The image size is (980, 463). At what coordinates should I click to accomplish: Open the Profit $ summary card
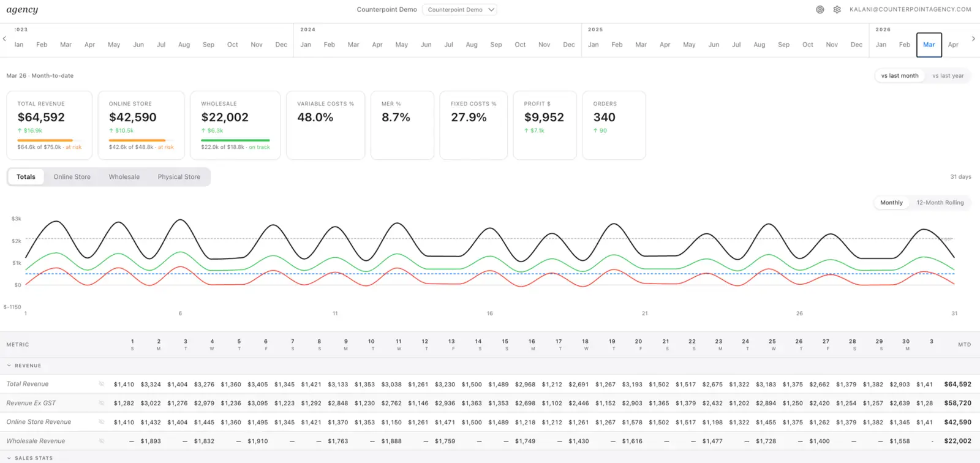pyautogui.click(x=545, y=126)
